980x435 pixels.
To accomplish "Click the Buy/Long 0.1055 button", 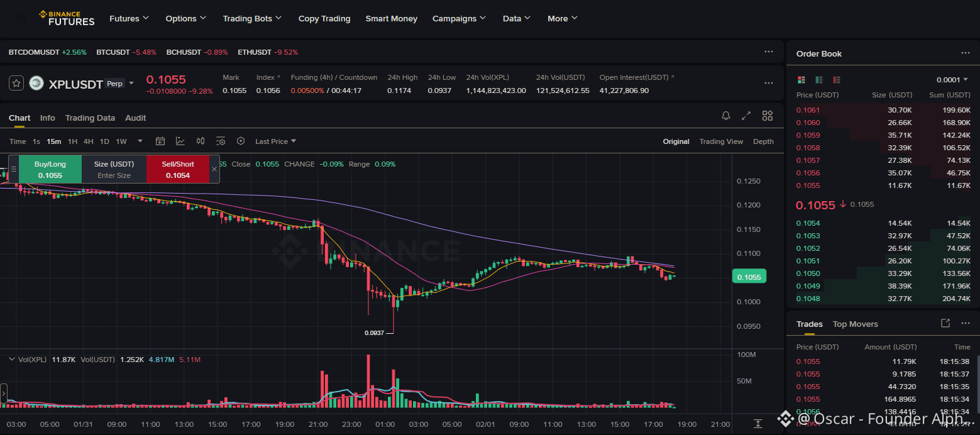I will pyautogui.click(x=50, y=169).
